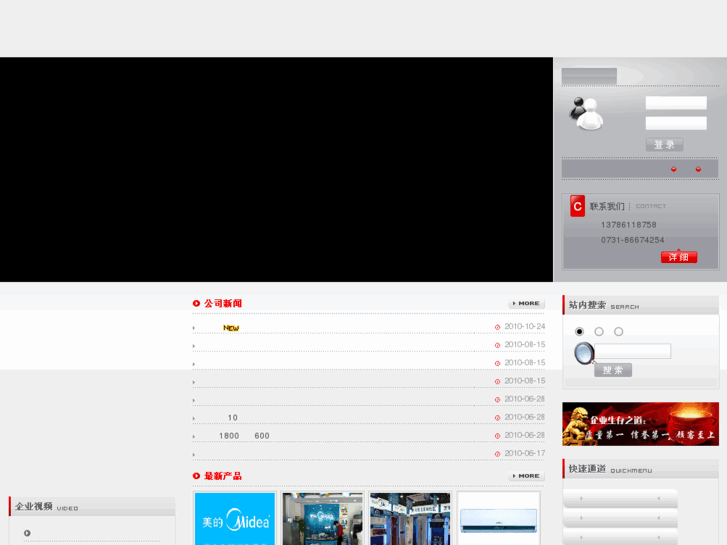727x545 pixels.
Task: Click the 站内搜索 SEARCH heading
Action: coord(604,305)
